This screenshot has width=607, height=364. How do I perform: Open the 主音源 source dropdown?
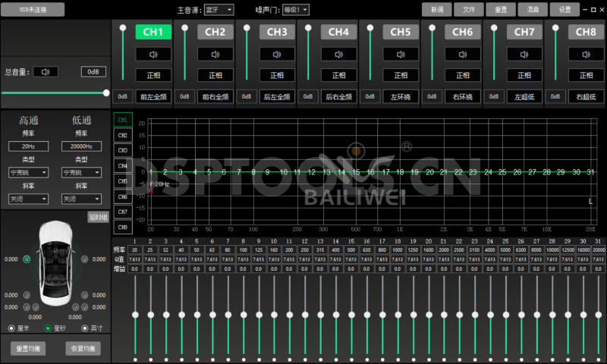pyautogui.click(x=219, y=10)
